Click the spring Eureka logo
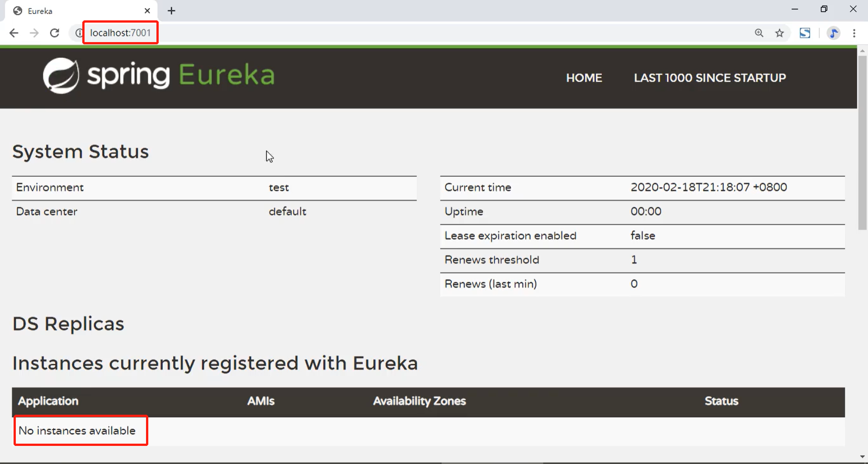 159,76
